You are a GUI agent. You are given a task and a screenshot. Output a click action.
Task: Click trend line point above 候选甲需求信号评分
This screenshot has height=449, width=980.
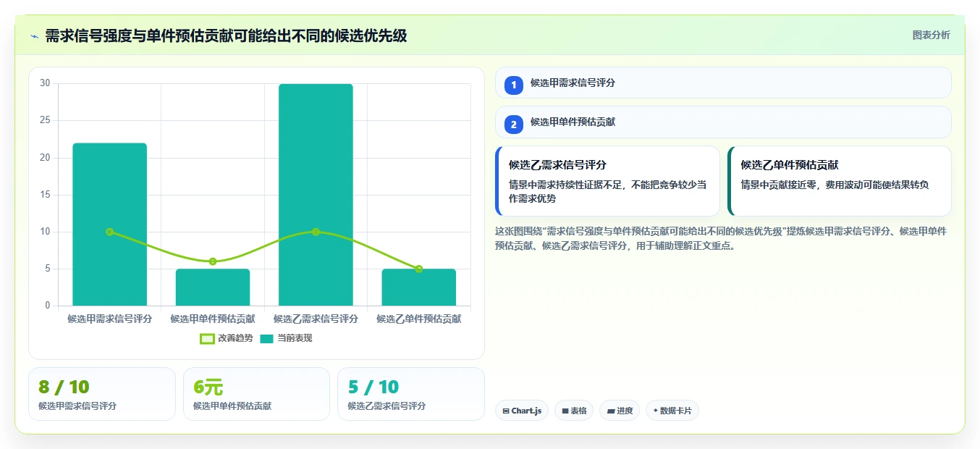pyautogui.click(x=109, y=232)
